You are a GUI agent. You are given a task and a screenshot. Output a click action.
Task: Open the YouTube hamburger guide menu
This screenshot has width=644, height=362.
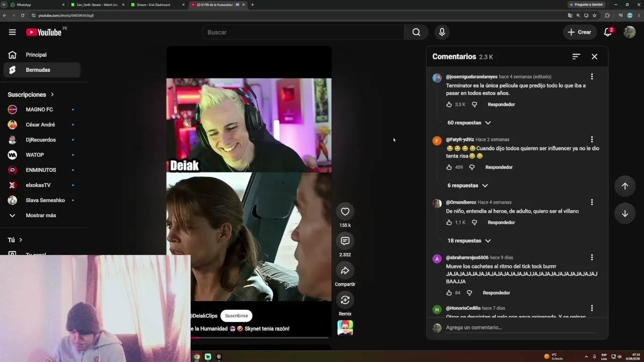click(x=12, y=32)
